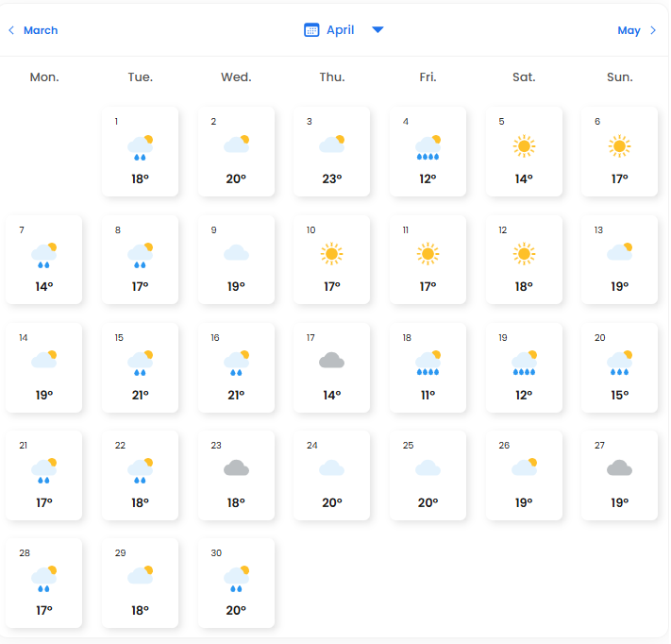This screenshot has width=671, height=644.
Task: Click the calendar icon beside April
Action: 311,30
